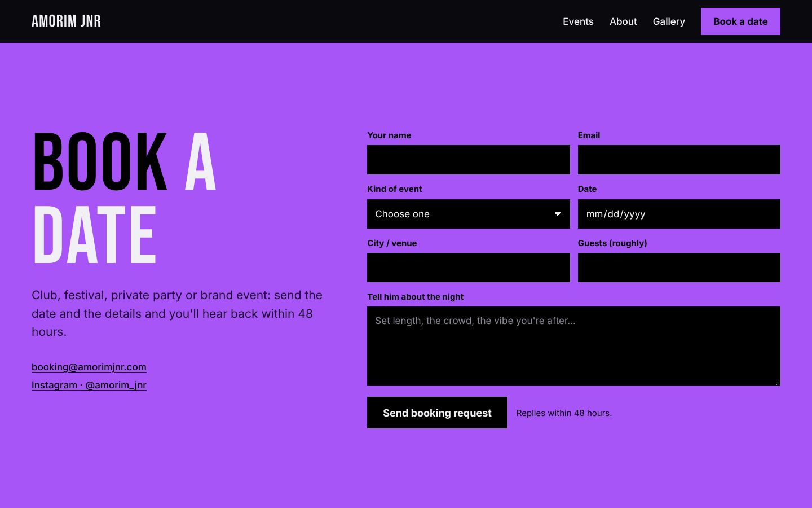
Task: Click the Date field mm/dd/yyyy
Action: click(679, 214)
